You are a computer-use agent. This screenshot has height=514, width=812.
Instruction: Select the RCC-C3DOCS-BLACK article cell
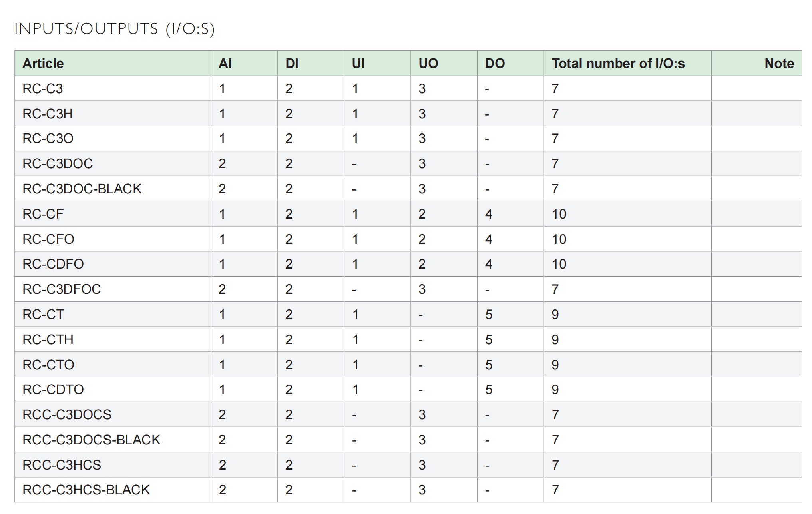pyautogui.click(x=91, y=440)
